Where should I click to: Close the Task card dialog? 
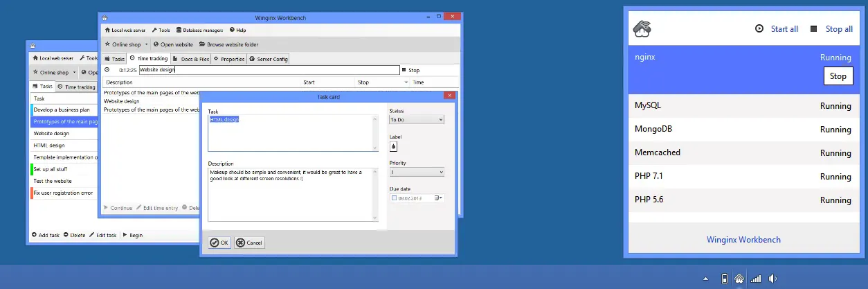pos(449,96)
